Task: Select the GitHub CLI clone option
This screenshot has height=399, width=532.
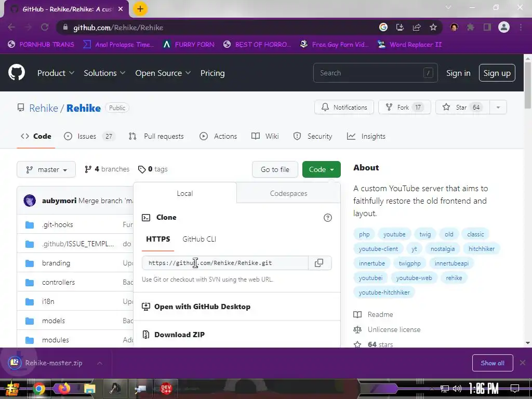Action: pos(199,239)
